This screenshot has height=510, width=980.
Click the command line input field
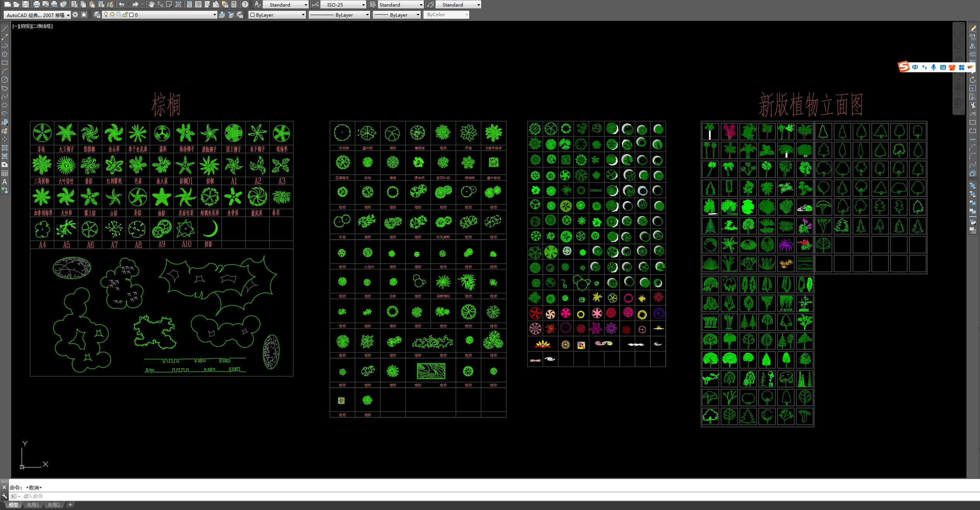coord(232,496)
